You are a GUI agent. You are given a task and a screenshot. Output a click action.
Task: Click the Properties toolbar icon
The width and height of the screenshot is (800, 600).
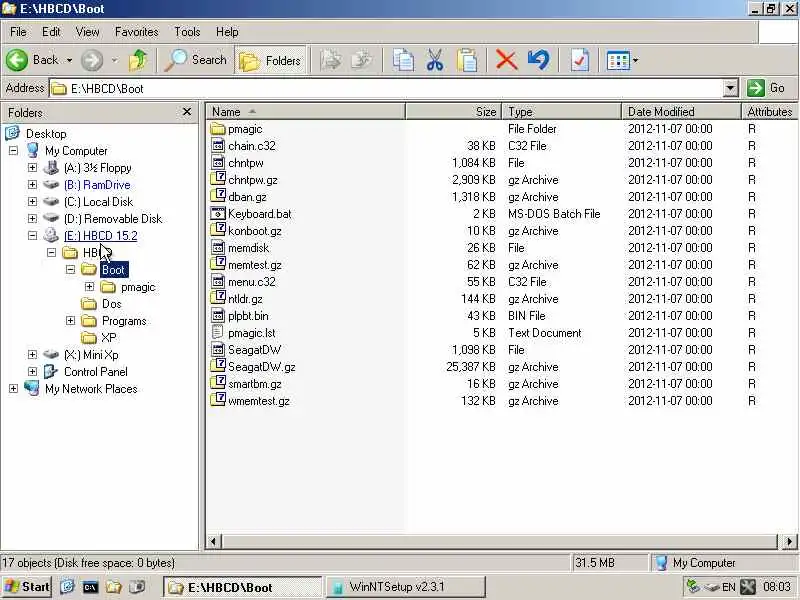click(580, 60)
